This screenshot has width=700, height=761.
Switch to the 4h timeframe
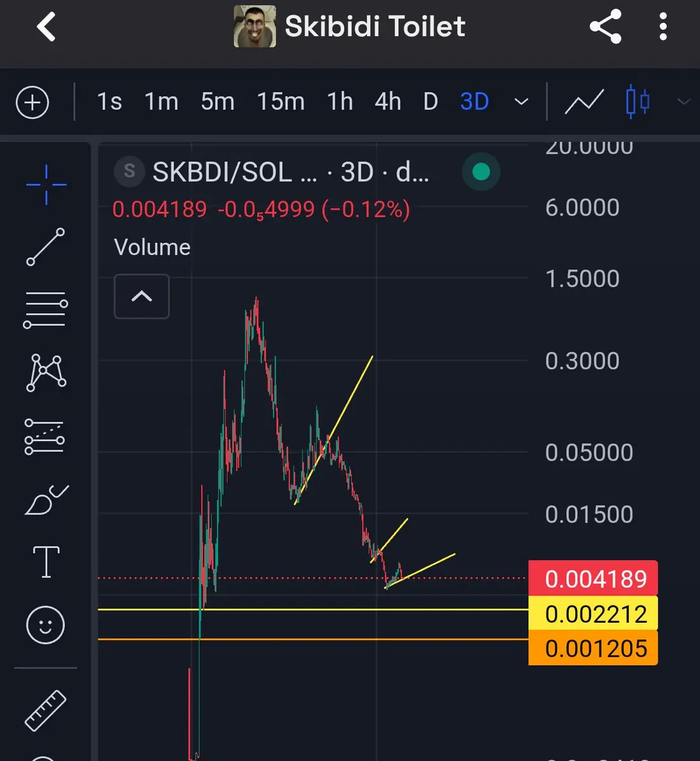[387, 101]
